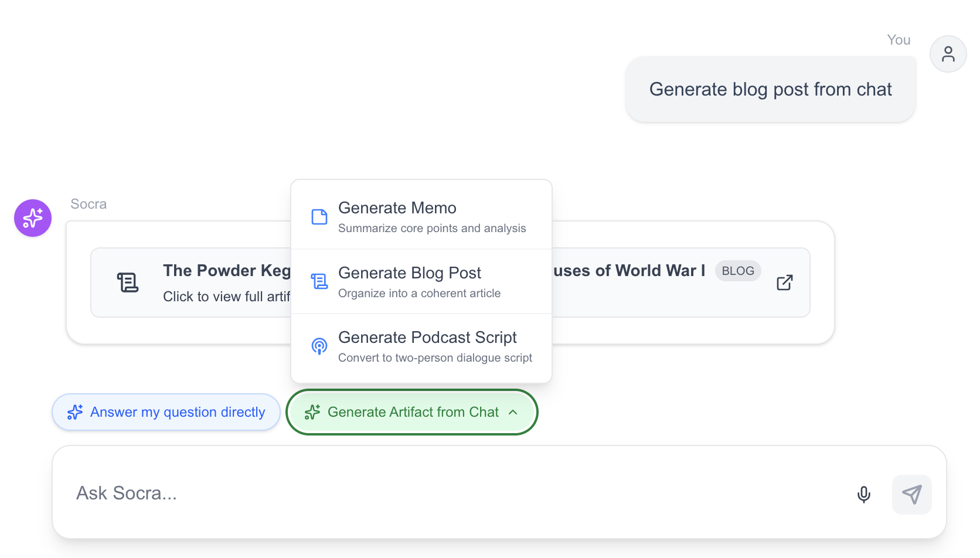This screenshot has height=558, width=980.
Task: Collapse the Generate Artifact from Chat dropdown
Action: (x=411, y=413)
